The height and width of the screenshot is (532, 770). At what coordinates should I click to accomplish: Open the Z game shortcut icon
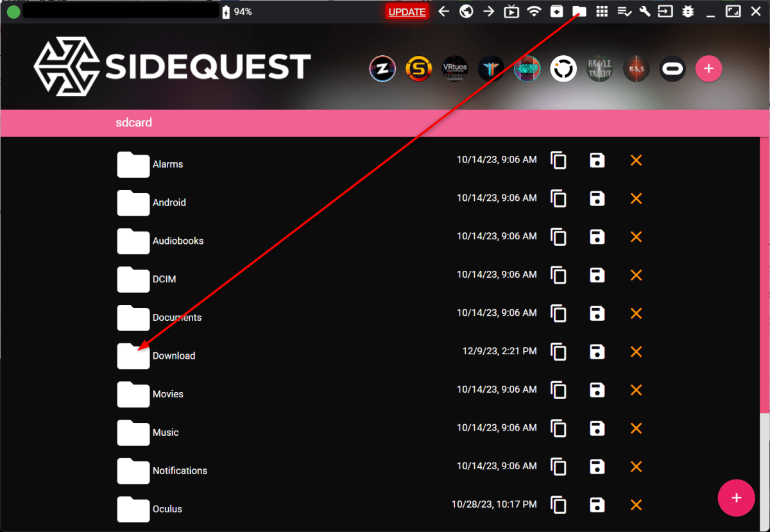(x=382, y=68)
